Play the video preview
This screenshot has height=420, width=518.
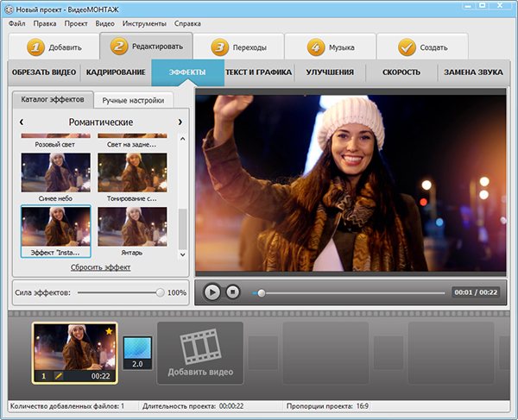point(212,292)
